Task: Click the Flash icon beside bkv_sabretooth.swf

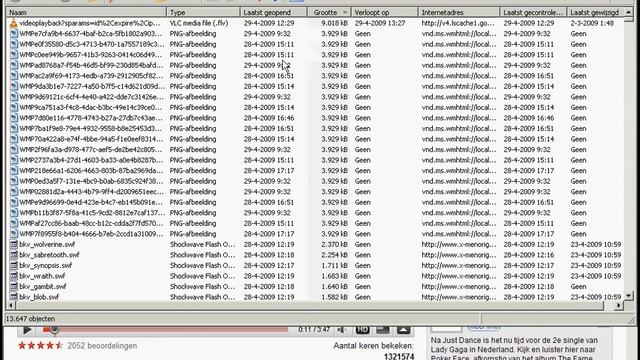Action: coord(14,255)
